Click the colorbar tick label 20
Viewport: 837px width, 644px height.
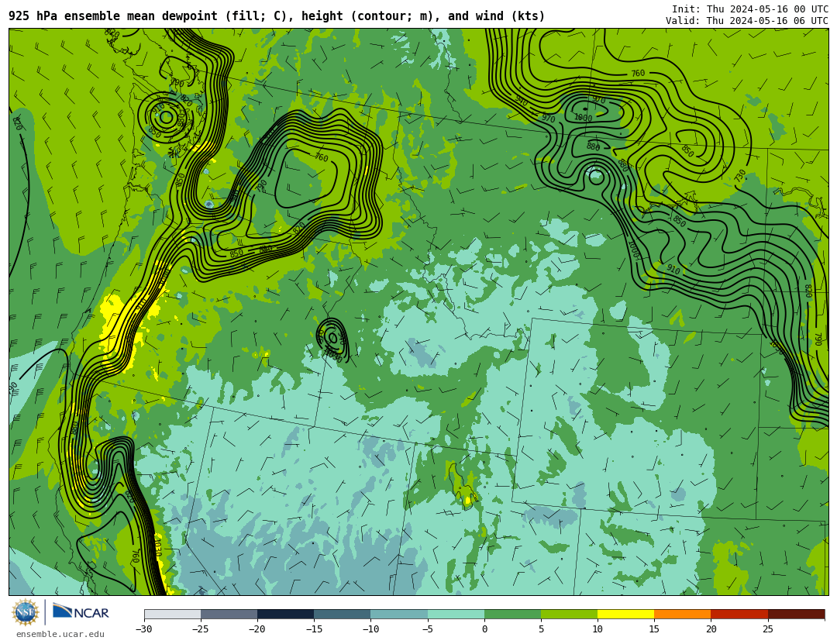coord(711,629)
